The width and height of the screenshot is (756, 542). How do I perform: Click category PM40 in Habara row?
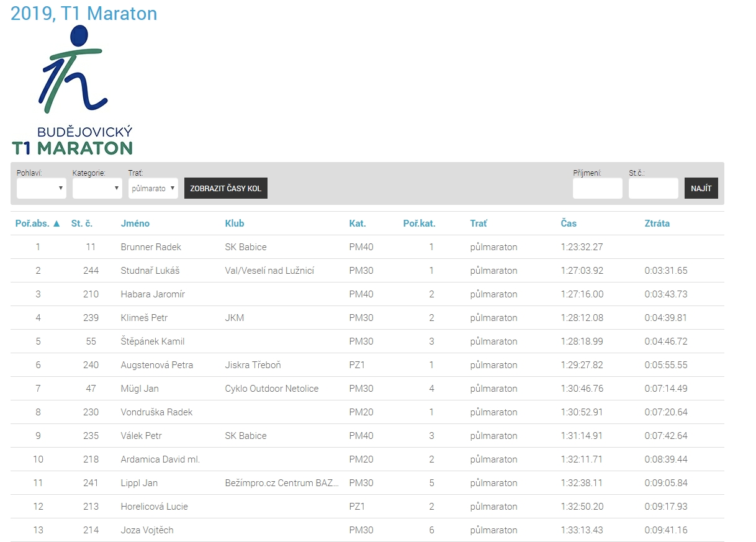pyautogui.click(x=361, y=294)
